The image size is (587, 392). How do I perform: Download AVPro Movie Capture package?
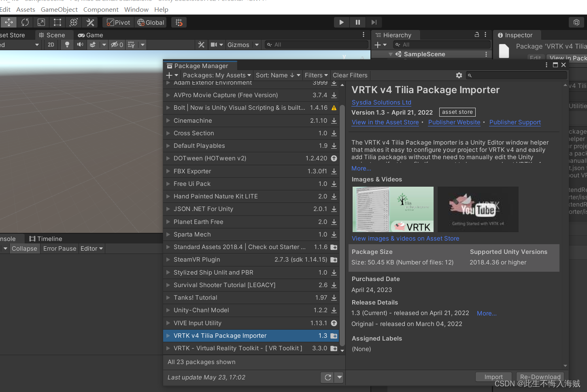[x=334, y=95]
